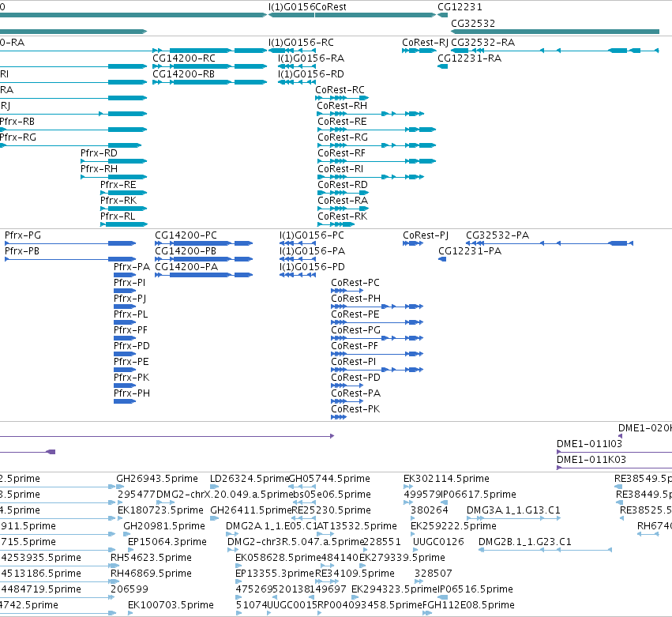Screen dimensions: 672x617
Task: Select the CoRest-RG transcript
Action: [377, 145]
